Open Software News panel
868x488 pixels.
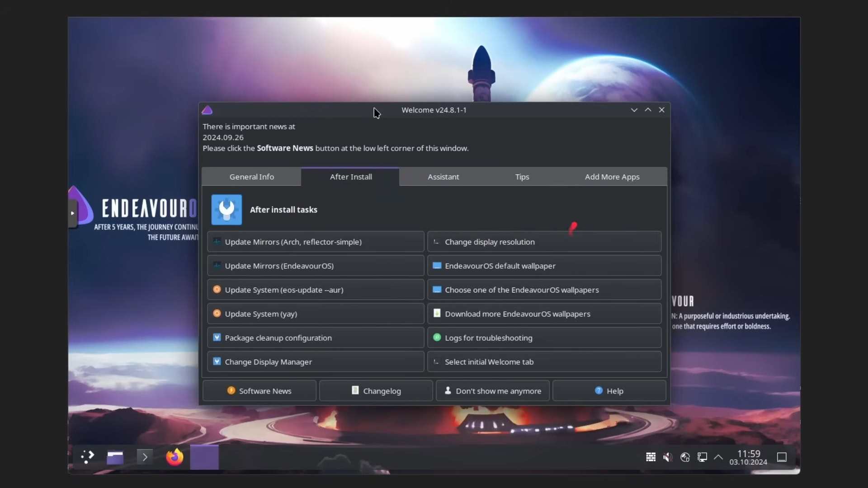coord(259,390)
